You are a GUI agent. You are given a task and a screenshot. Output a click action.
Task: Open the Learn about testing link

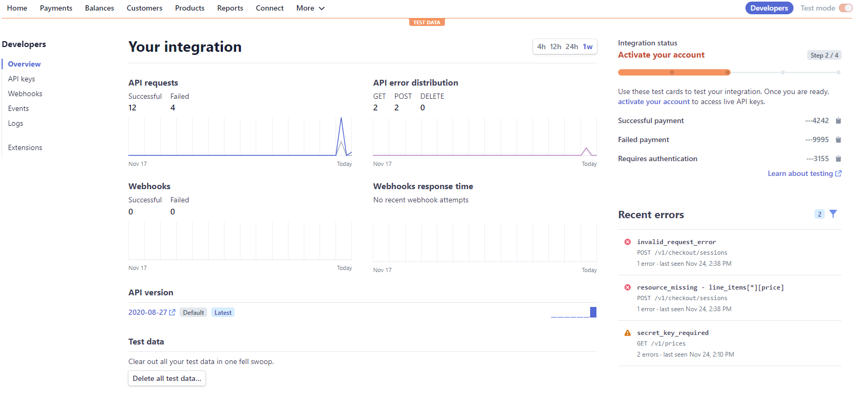[804, 174]
